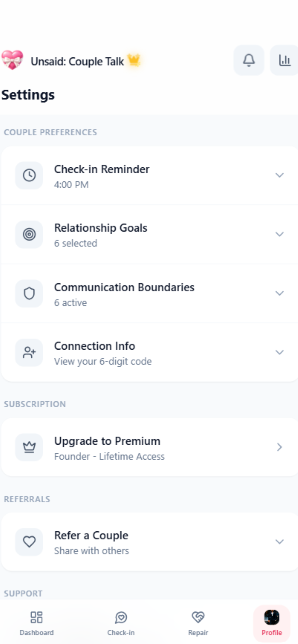This screenshot has width=298, height=644.
Task: Click the heart icon beside Refer a Couple
Action: point(29,542)
